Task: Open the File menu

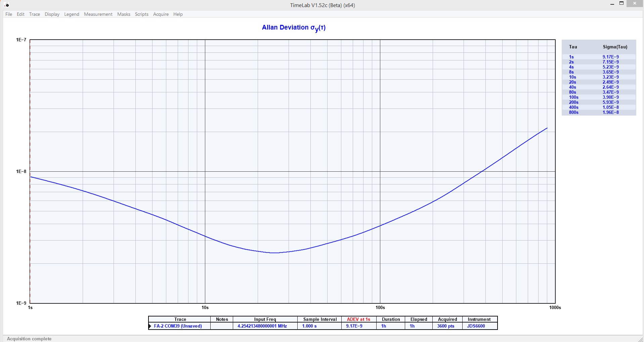Action: (9, 14)
